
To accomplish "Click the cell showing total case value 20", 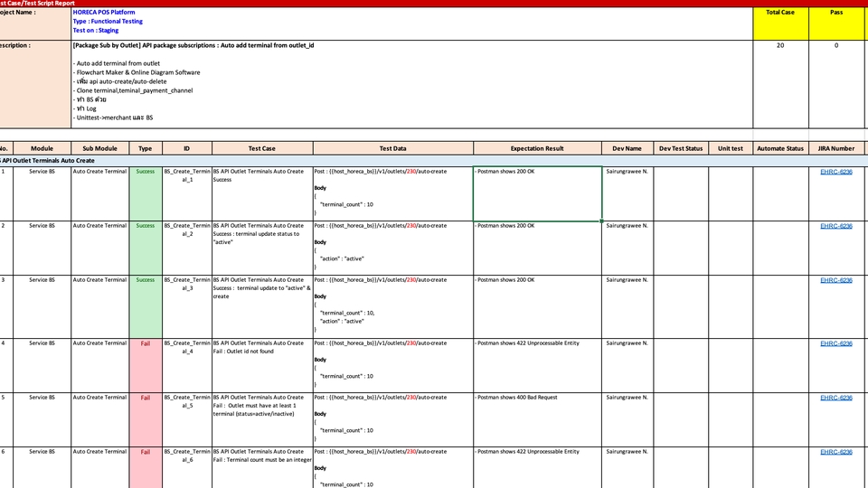I will tap(780, 45).
